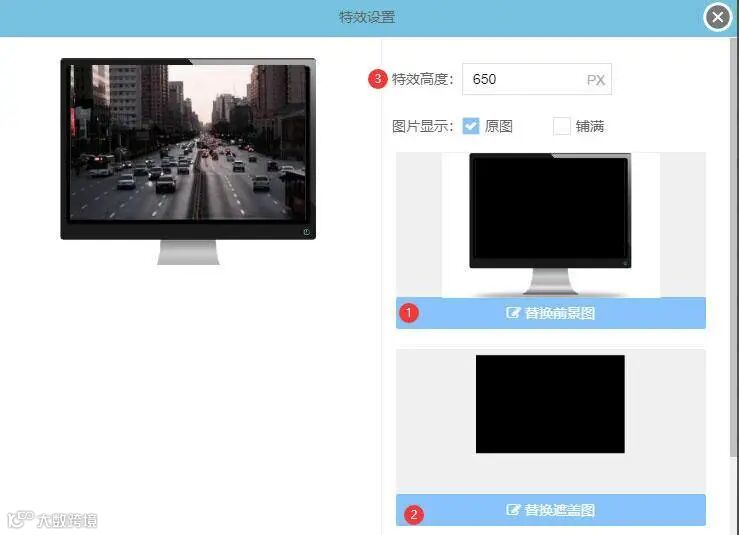Click the monitor preview with city traffic
Image resolution: width=739 pixels, height=535 pixels.
point(188,161)
